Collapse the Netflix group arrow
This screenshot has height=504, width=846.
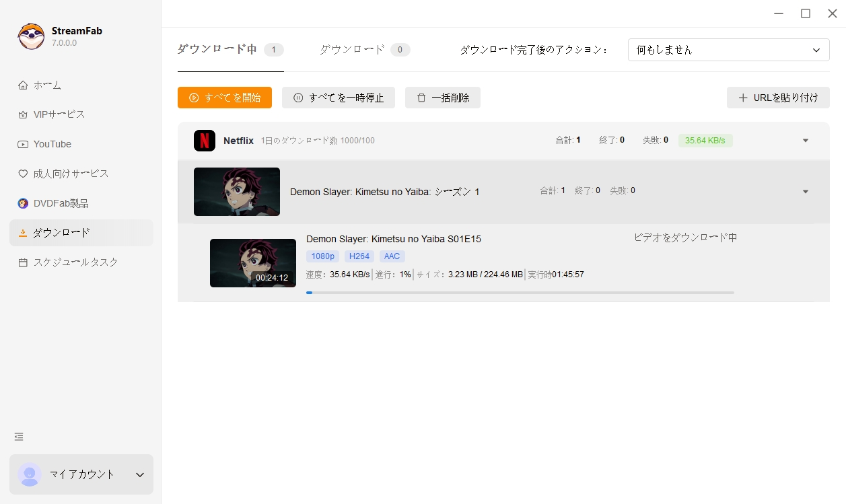[806, 141]
